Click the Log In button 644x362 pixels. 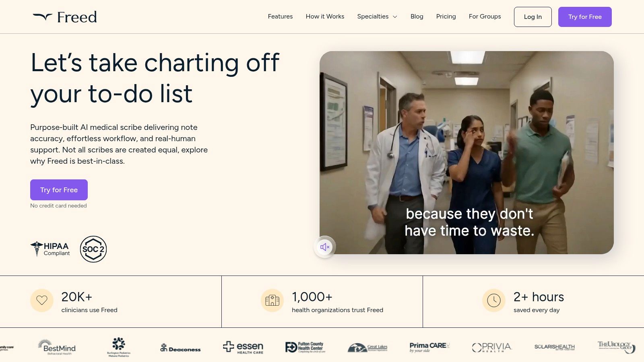(533, 17)
